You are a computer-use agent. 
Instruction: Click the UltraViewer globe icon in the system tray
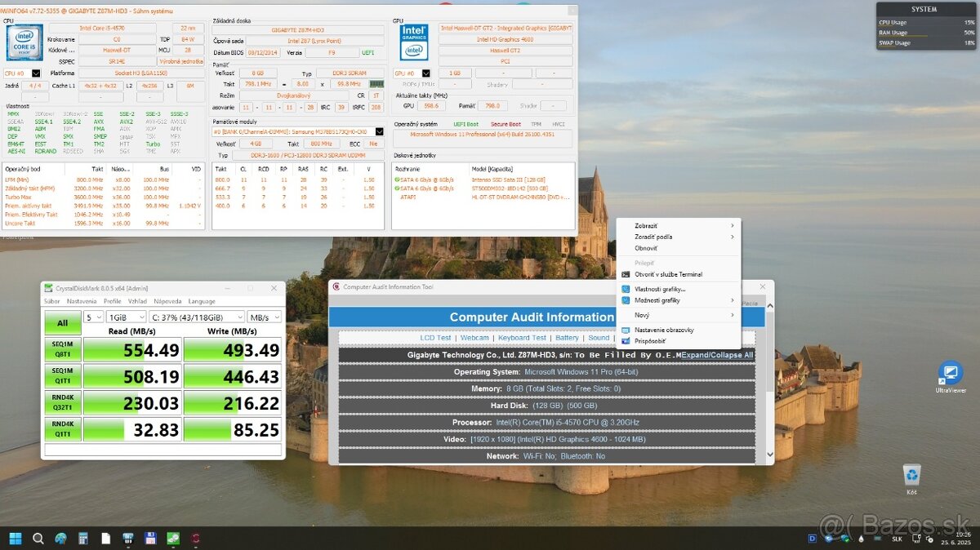828,539
